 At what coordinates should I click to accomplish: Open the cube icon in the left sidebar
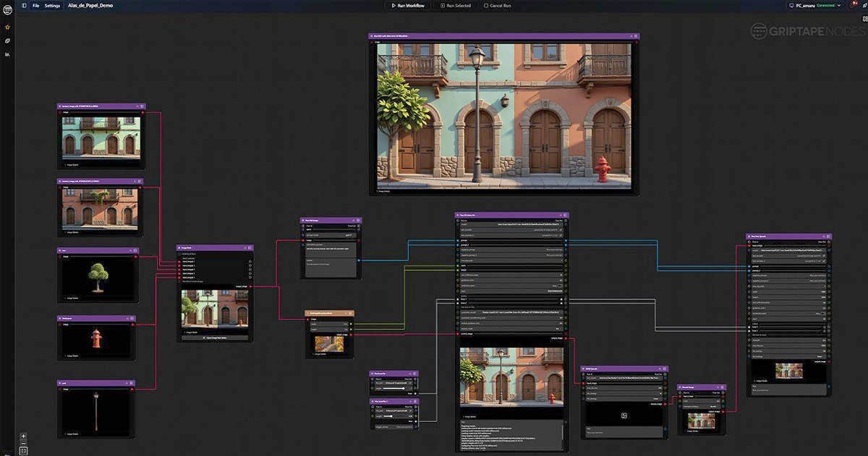pos(7,41)
